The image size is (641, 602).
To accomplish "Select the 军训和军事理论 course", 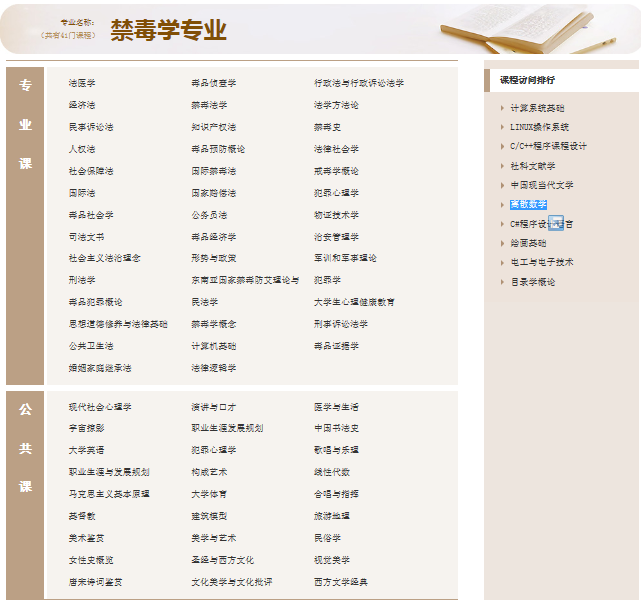I will click(345, 258).
